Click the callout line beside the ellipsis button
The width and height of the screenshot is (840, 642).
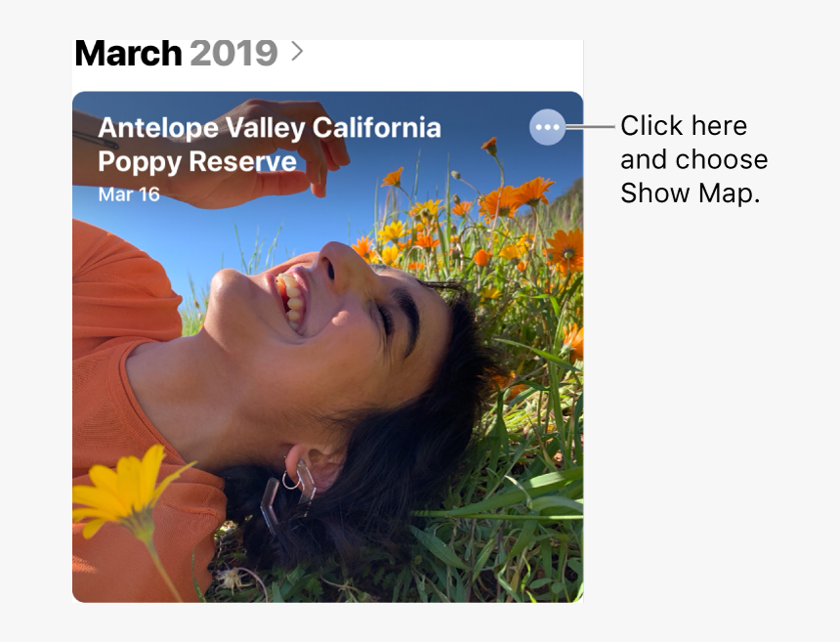(x=590, y=127)
